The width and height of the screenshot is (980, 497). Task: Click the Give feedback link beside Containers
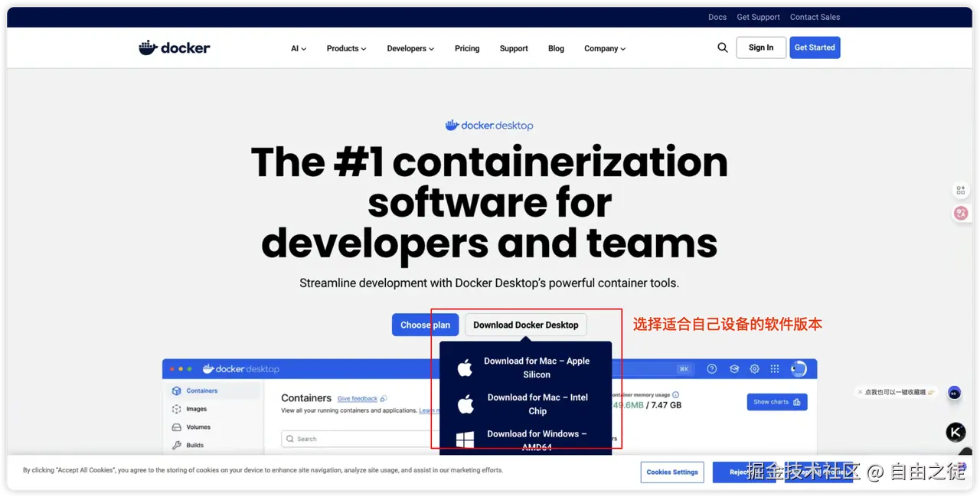coord(358,399)
